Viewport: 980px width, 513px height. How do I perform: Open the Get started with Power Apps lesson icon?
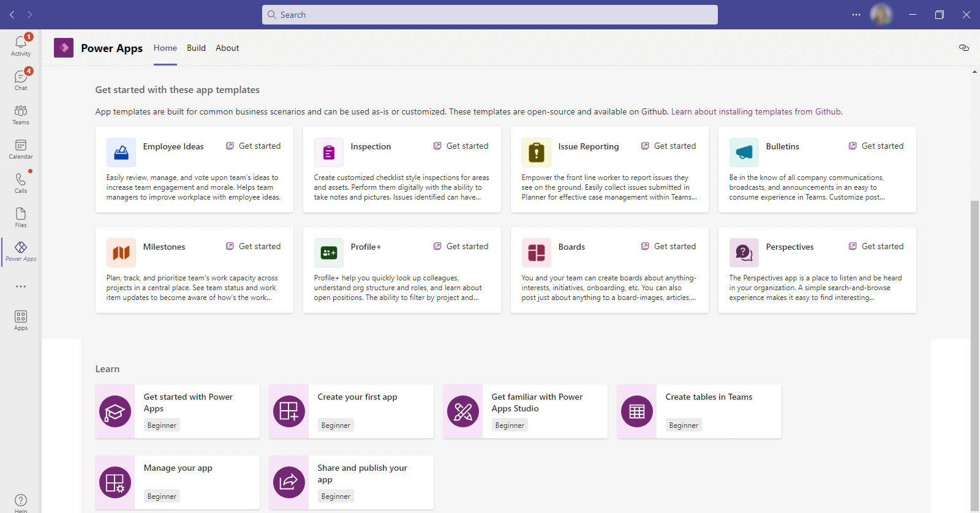pyautogui.click(x=115, y=411)
